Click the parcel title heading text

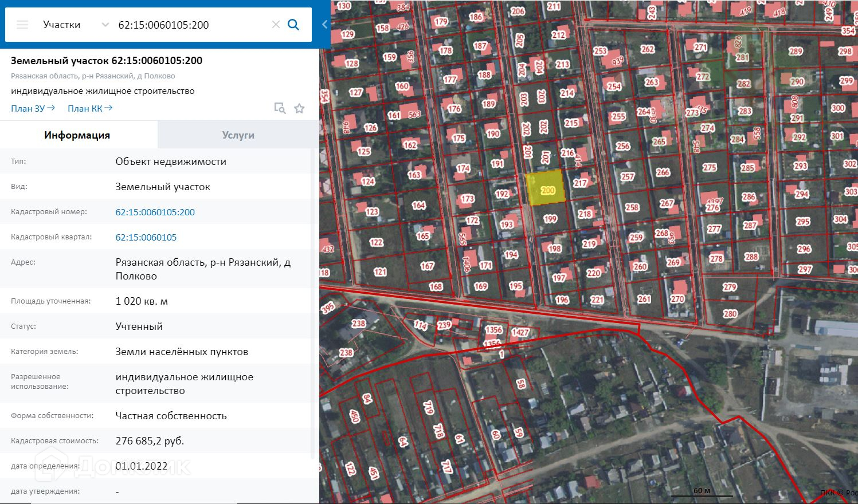pyautogui.click(x=107, y=61)
